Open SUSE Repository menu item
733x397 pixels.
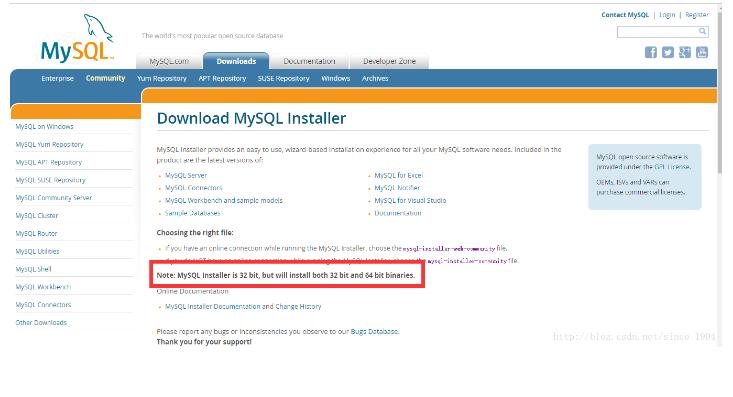tap(283, 79)
